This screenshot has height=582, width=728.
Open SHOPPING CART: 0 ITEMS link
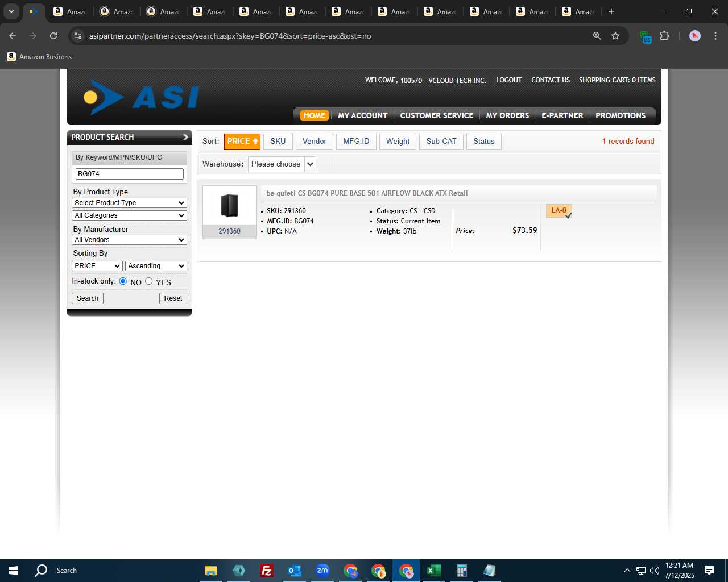tap(617, 80)
